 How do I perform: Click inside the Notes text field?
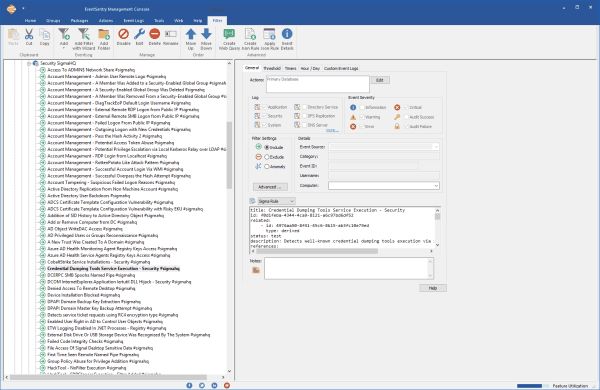pyautogui.click(x=349, y=268)
